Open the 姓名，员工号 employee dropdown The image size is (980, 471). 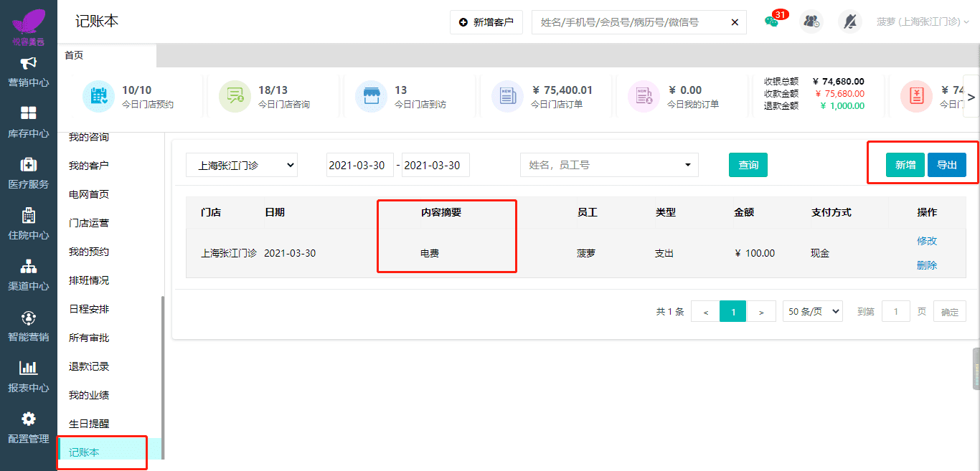click(x=609, y=165)
